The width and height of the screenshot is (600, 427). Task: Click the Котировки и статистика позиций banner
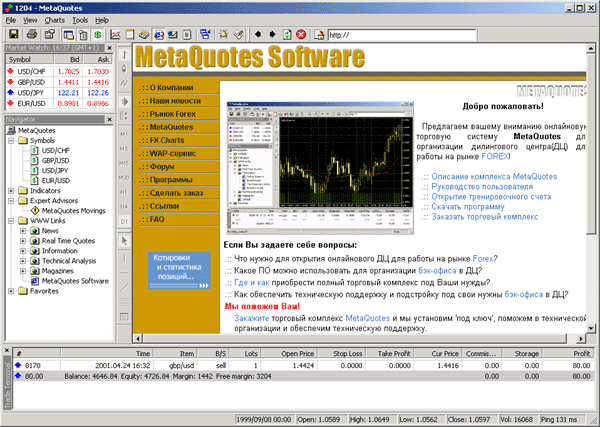point(179,270)
